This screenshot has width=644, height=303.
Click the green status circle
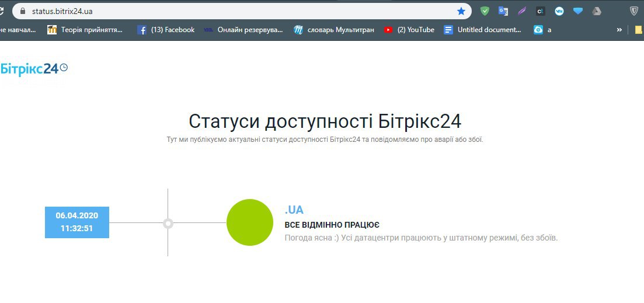250,222
